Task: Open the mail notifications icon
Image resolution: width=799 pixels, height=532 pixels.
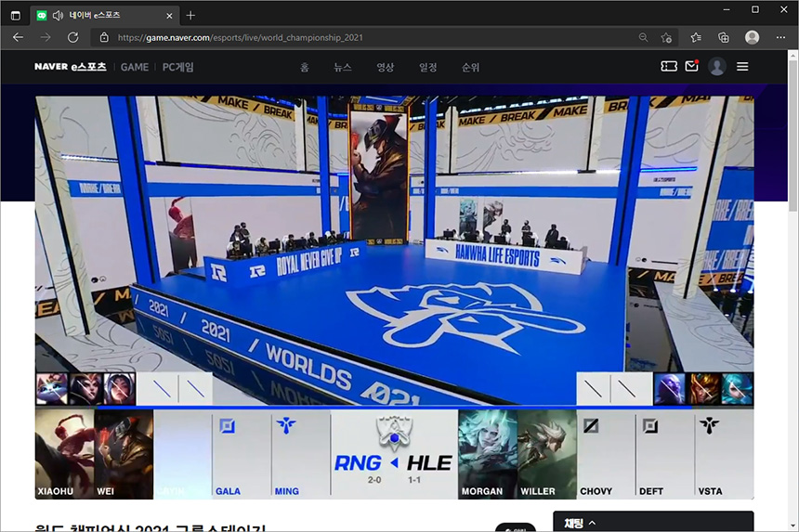Action: 692,66
